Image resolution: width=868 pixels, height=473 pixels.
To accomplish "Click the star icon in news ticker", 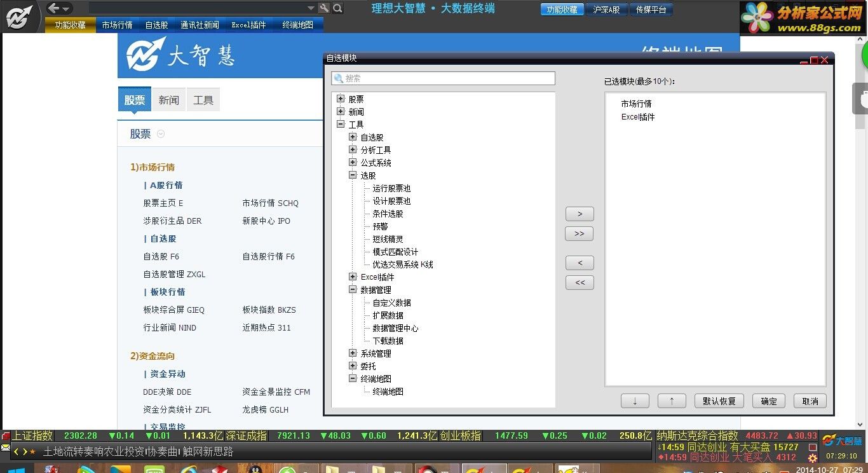I will pyautogui.click(x=33, y=452).
